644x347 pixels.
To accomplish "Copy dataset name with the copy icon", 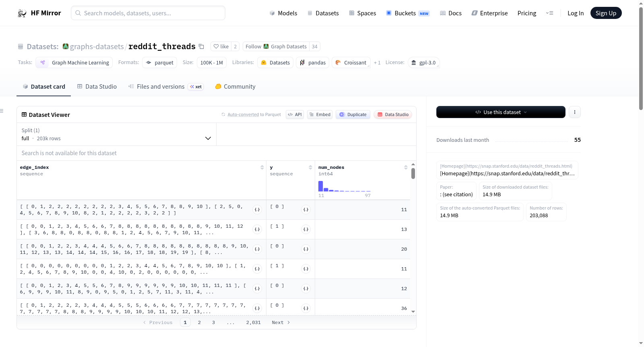I will click(202, 47).
